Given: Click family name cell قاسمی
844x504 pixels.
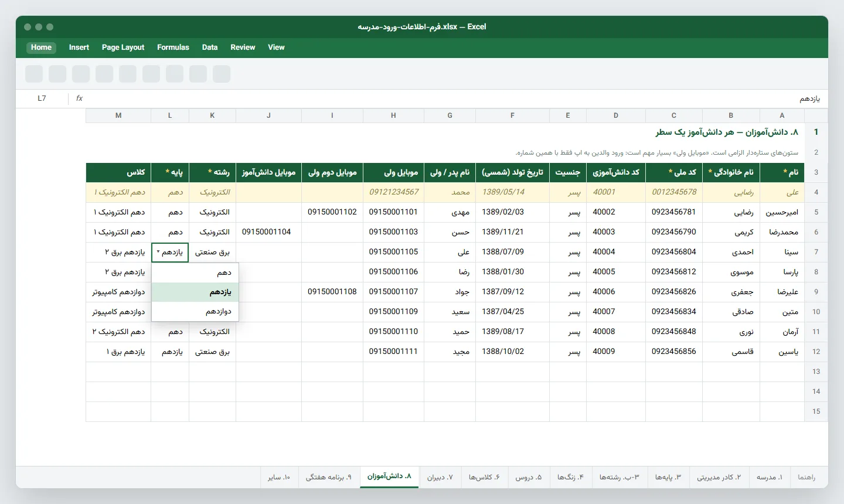Looking at the screenshot, I should [x=731, y=352].
